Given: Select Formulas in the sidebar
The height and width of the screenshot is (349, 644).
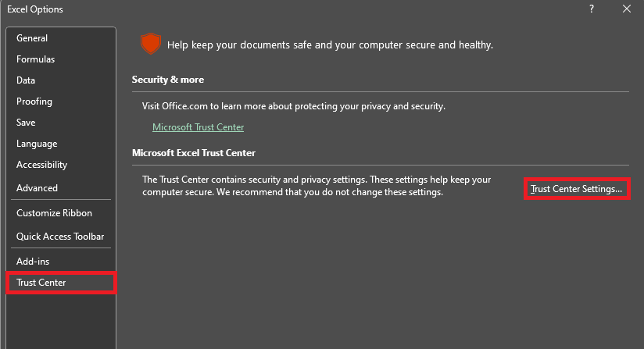Looking at the screenshot, I should tap(35, 59).
